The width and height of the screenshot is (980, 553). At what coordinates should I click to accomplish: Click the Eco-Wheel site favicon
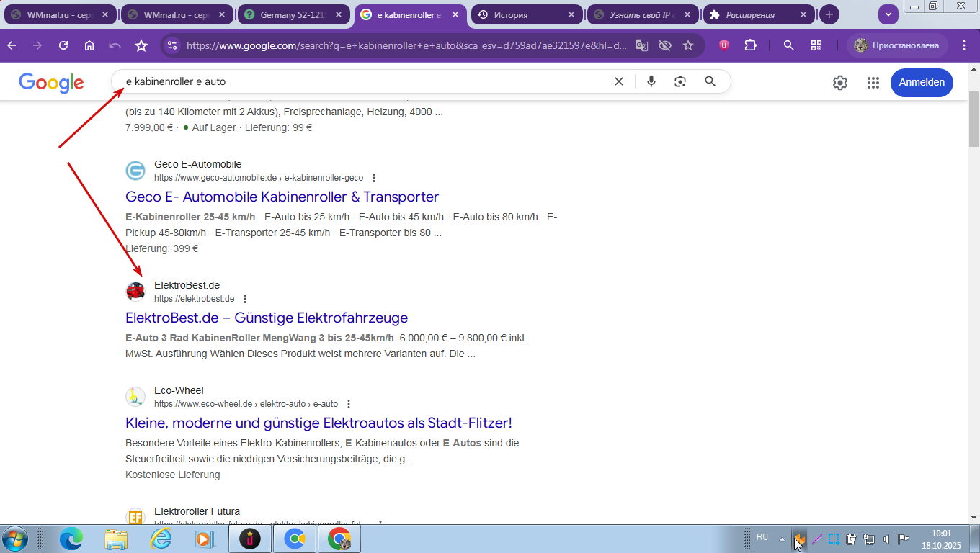click(x=135, y=397)
